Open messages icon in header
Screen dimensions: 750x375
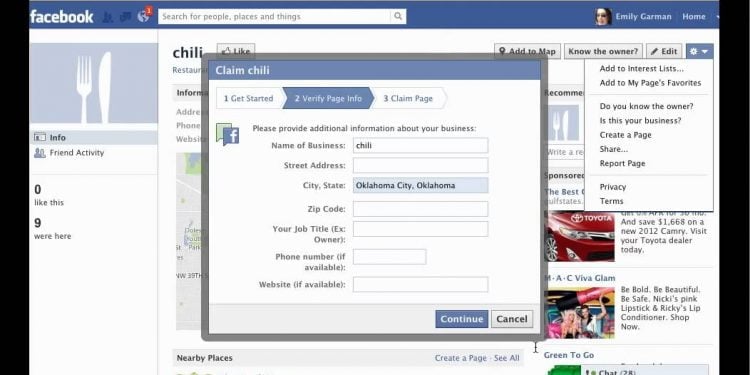[x=125, y=17]
